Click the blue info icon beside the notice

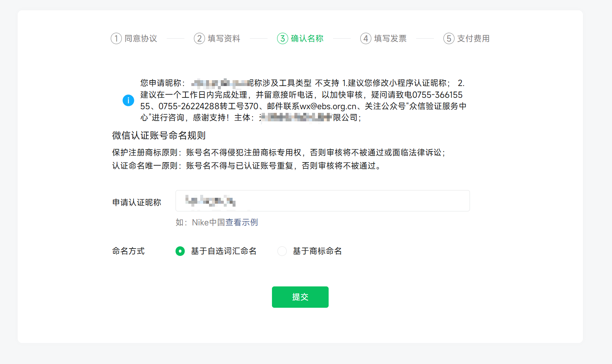click(x=128, y=100)
